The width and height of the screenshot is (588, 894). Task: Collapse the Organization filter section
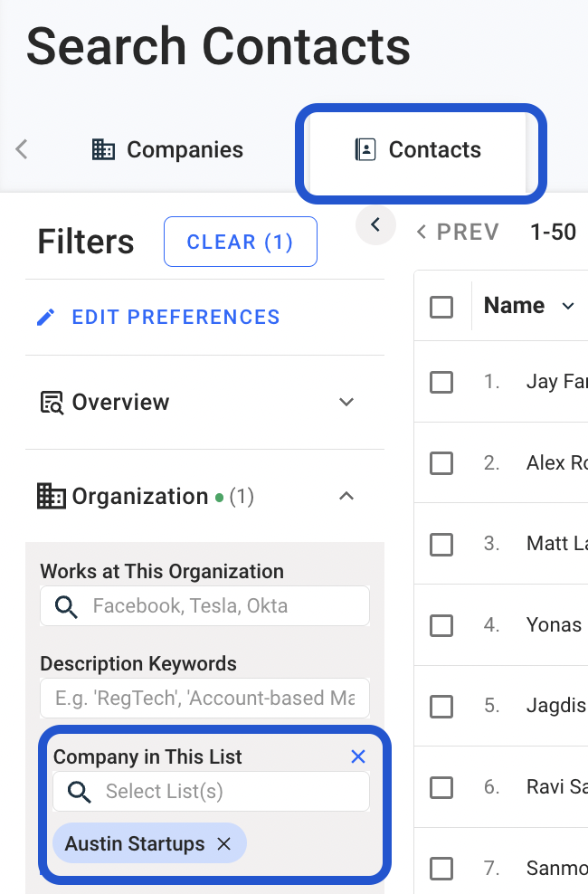346,497
